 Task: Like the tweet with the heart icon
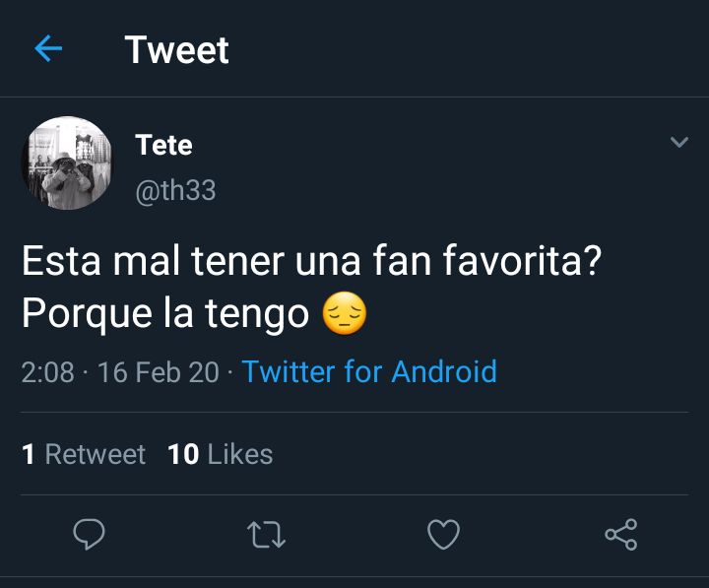point(443,534)
